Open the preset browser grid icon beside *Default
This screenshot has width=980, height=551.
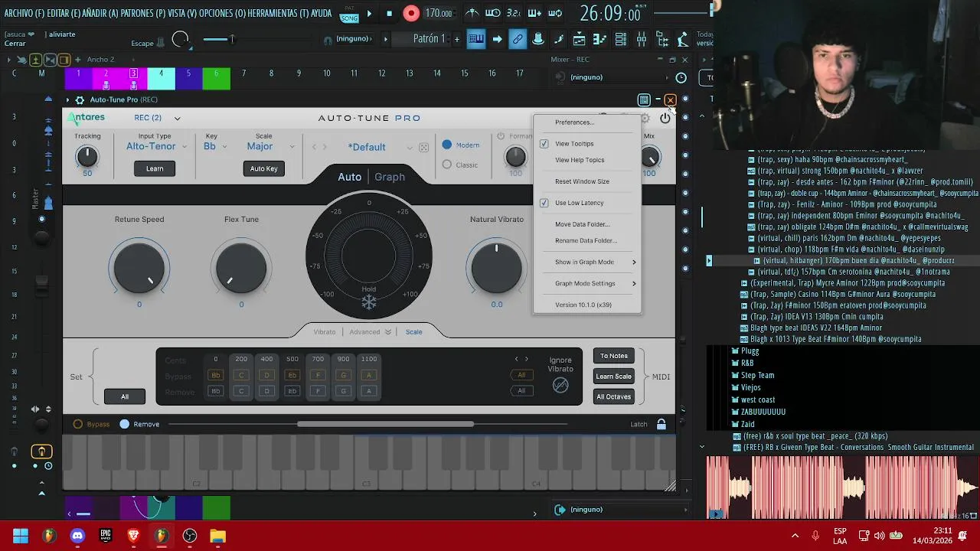423,147
